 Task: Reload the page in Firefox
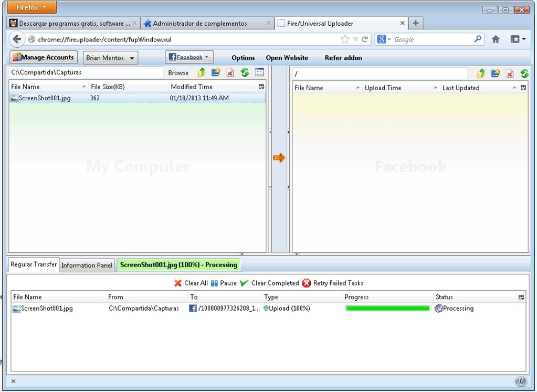pos(365,39)
